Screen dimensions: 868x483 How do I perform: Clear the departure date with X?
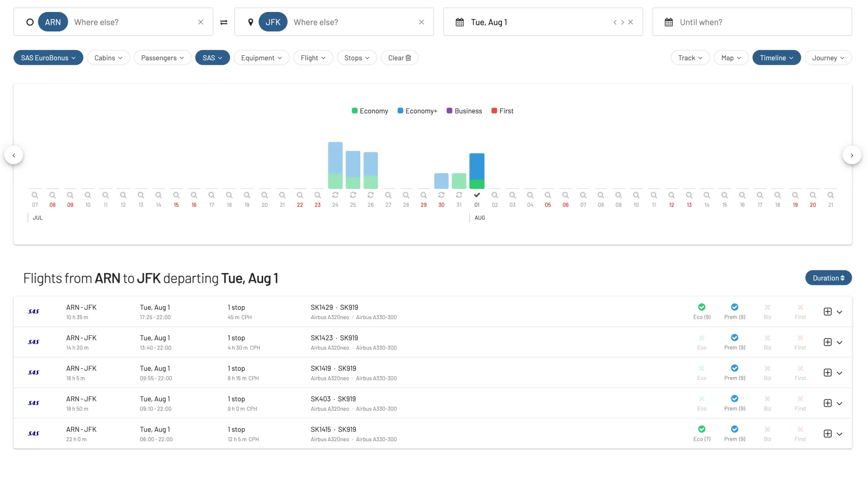coord(630,22)
